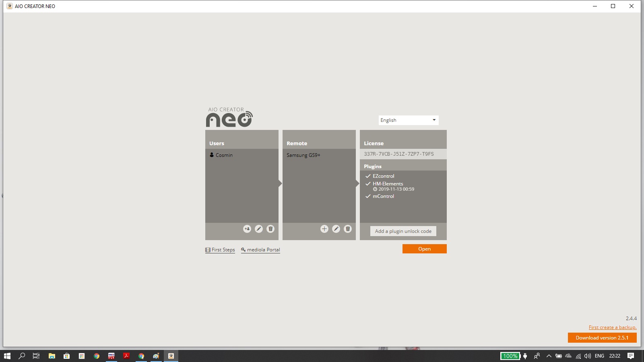Delete the remote using trash icon
The width and height of the screenshot is (644, 362).
tap(348, 229)
